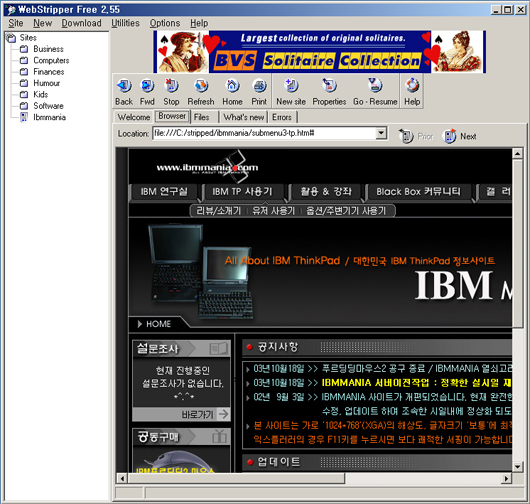Open the Download menu
The height and width of the screenshot is (504, 530).
point(81,23)
